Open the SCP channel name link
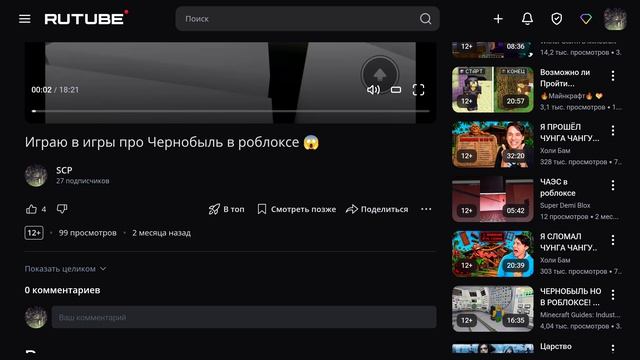640x360 pixels. 64,170
